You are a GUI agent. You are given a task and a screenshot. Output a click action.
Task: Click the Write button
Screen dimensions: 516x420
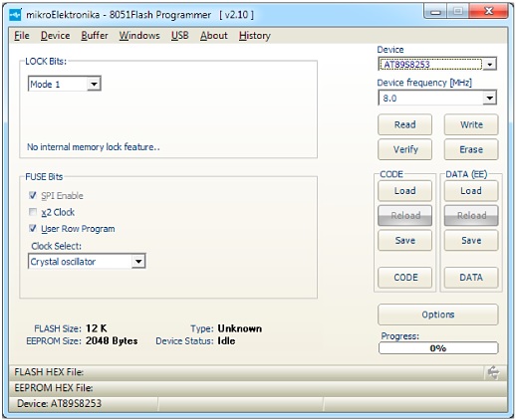click(x=471, y=124)
